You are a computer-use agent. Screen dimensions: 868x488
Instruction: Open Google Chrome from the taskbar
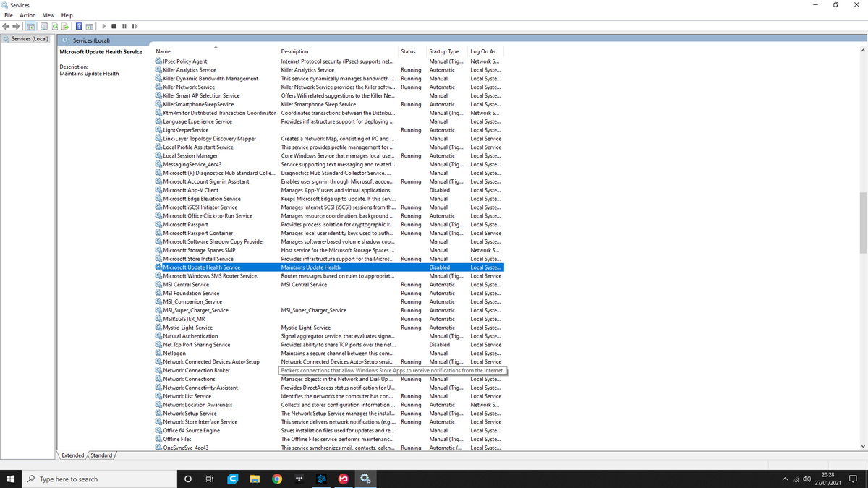pos(277,479)
